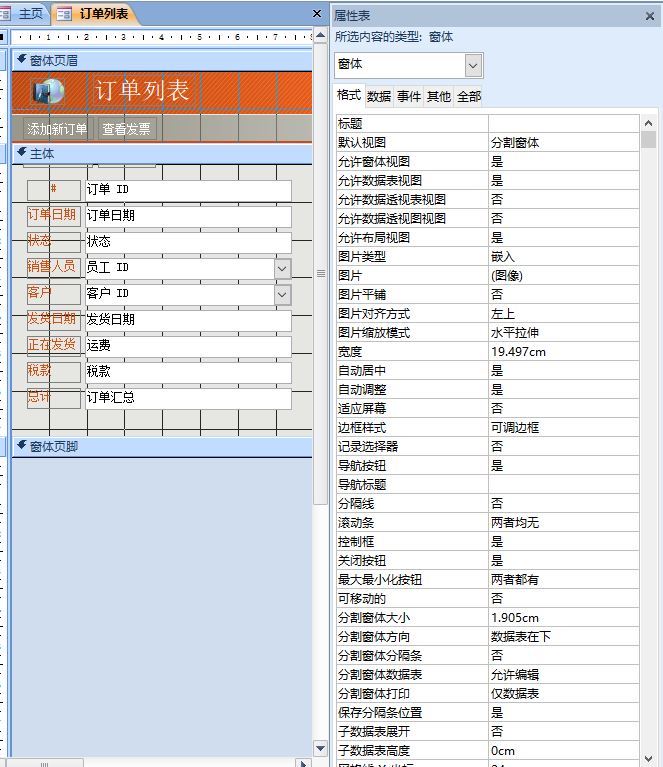
Task: Select the 发货日期 text box
Action: click(188, 320)
